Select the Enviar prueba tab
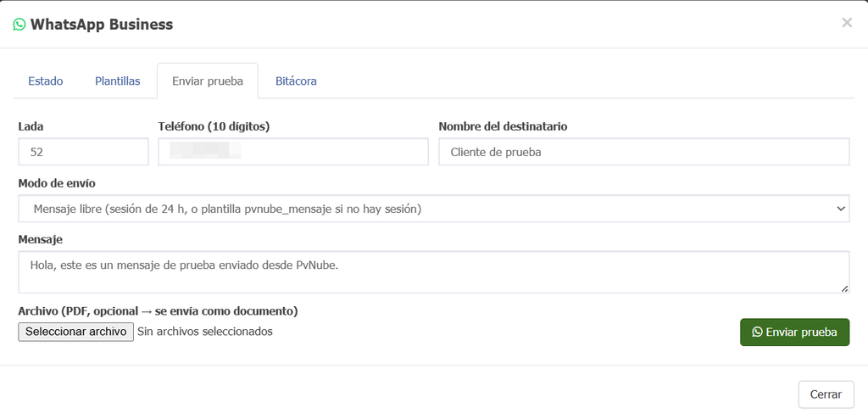Viewport: 868px width, 419px height. point(208,81)
